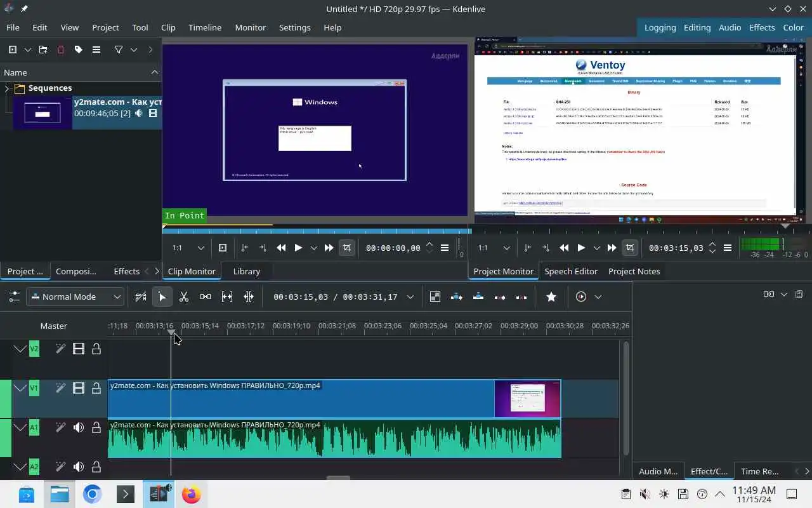Collapse track A1 with its chevron
This screenshot has width=812, height=508.
tap(20, 427)
